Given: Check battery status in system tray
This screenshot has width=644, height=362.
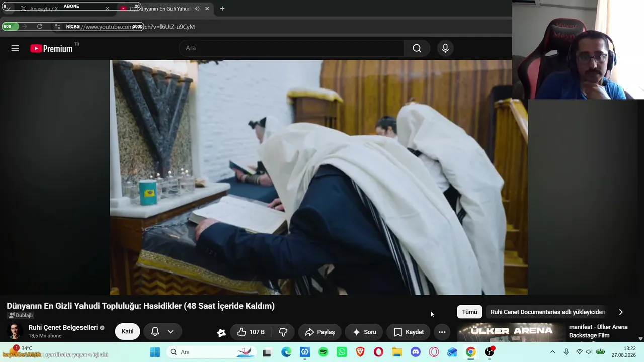Looking at the screenshot, I should pyautogui.click(x=600, y=352).
